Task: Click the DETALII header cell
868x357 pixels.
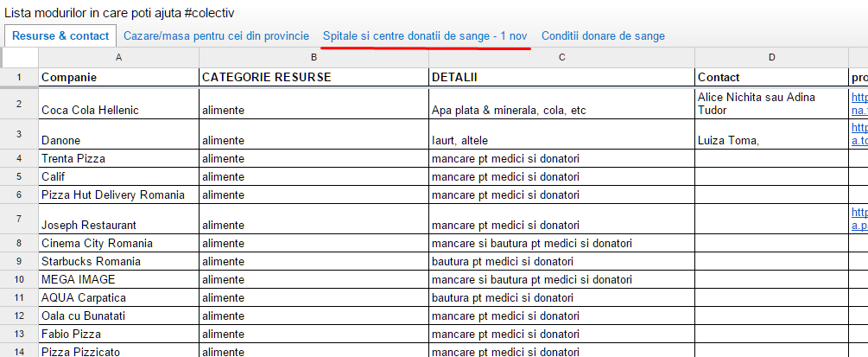Action: (x=562, y=77)
